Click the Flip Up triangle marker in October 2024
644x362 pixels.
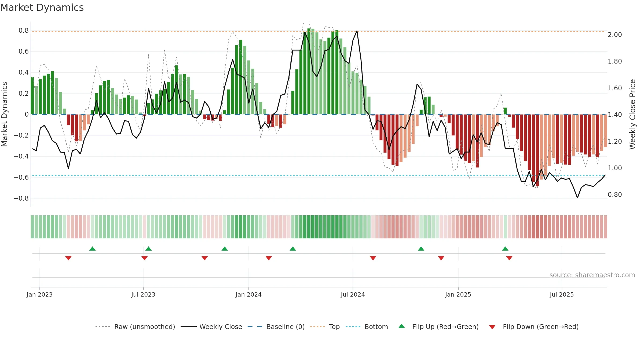coord(421,249)
